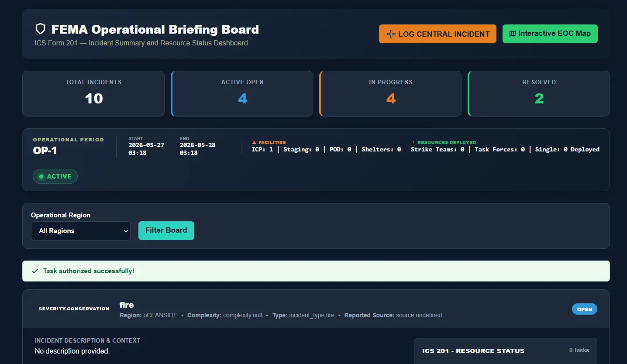627x364 pixels.
Task: Select the In Progress stat card
Action: 391,93
